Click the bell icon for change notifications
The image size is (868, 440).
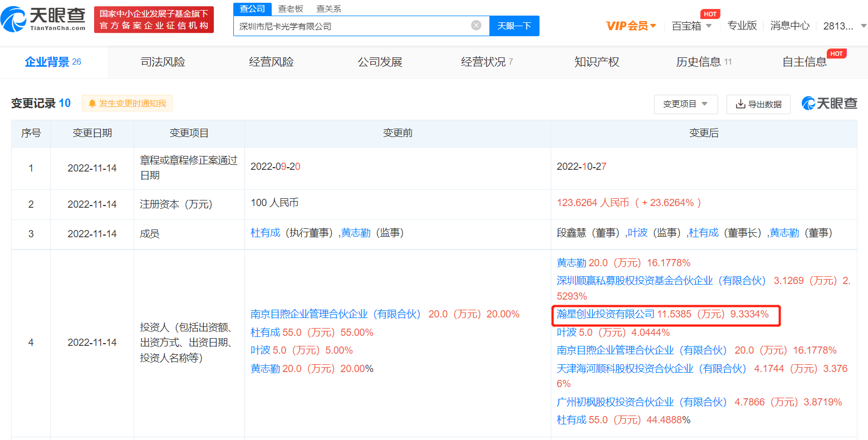coord(91,103)
